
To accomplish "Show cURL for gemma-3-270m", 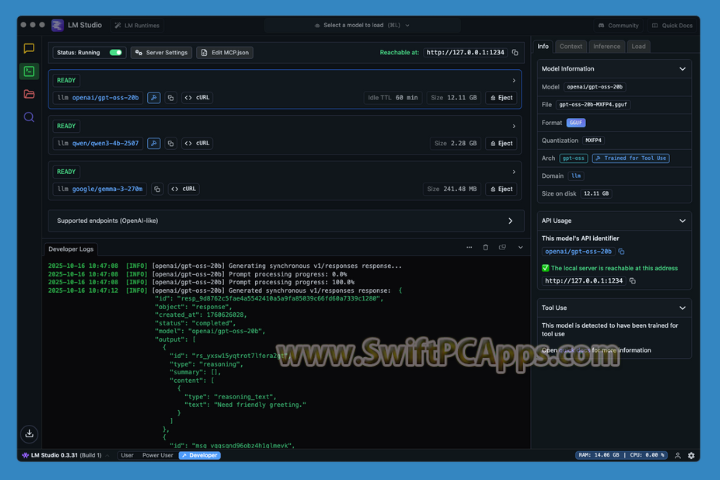I will click(184, 189).
